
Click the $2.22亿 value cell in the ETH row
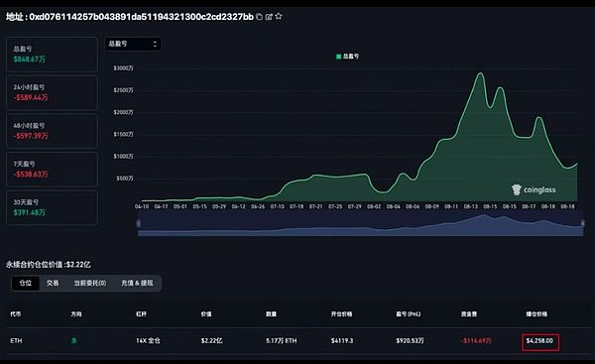pos(212,341)
